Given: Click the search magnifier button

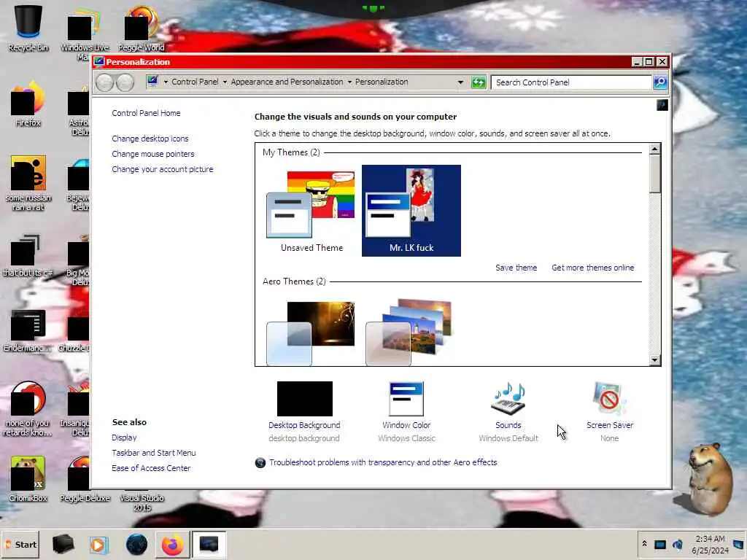Looking at the screenshot, I should coord(659,82).
